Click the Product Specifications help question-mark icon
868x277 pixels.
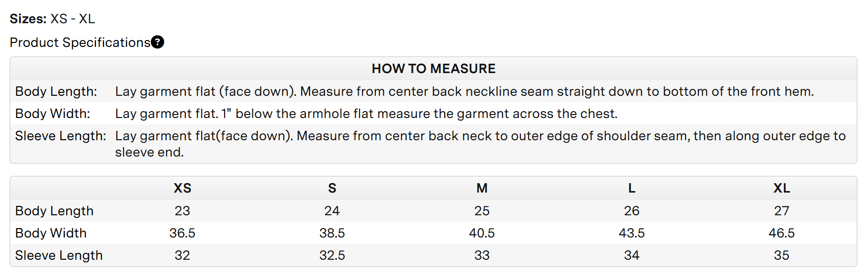(157, 42)
